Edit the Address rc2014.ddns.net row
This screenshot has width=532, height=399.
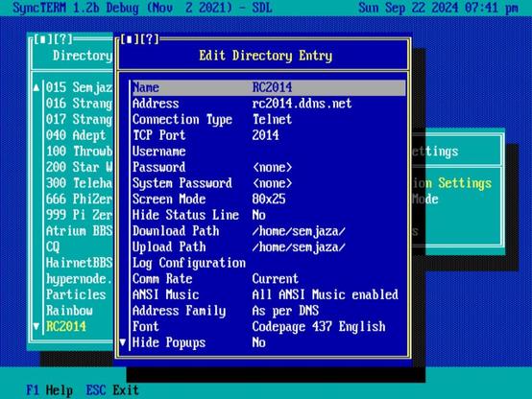pyautogui.click(x=269, y=104)
